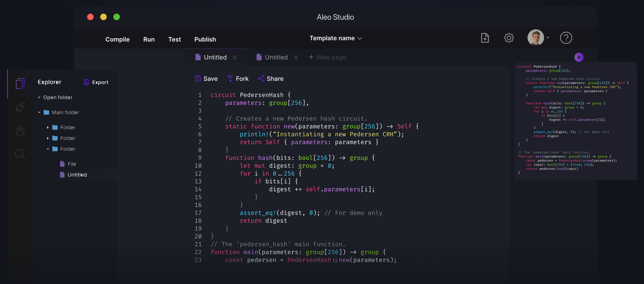Viewport: 644px width, 284px height.
Task: Click the 'For demo only' comment
Action: click(x=353, y=213)
